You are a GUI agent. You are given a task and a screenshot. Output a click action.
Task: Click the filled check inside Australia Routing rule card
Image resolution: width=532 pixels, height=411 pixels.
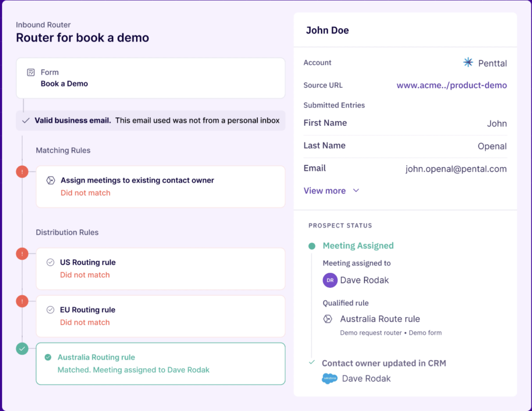point(49,357)
